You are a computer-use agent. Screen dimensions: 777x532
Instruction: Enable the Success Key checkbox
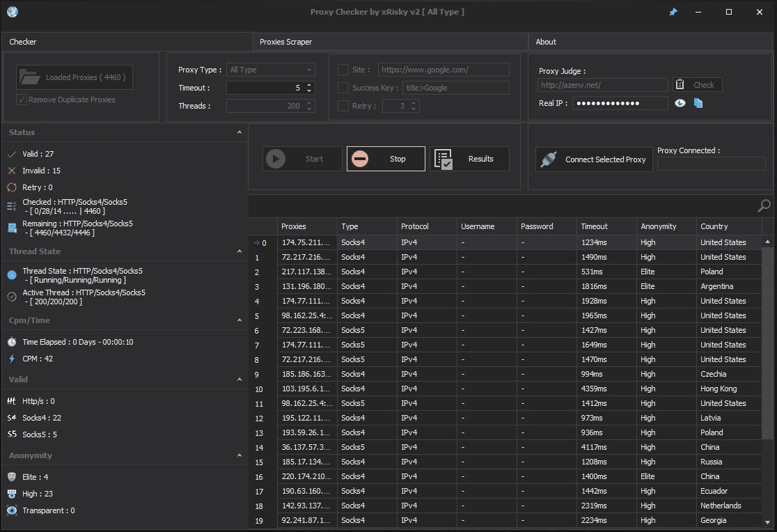pos(343,88)
